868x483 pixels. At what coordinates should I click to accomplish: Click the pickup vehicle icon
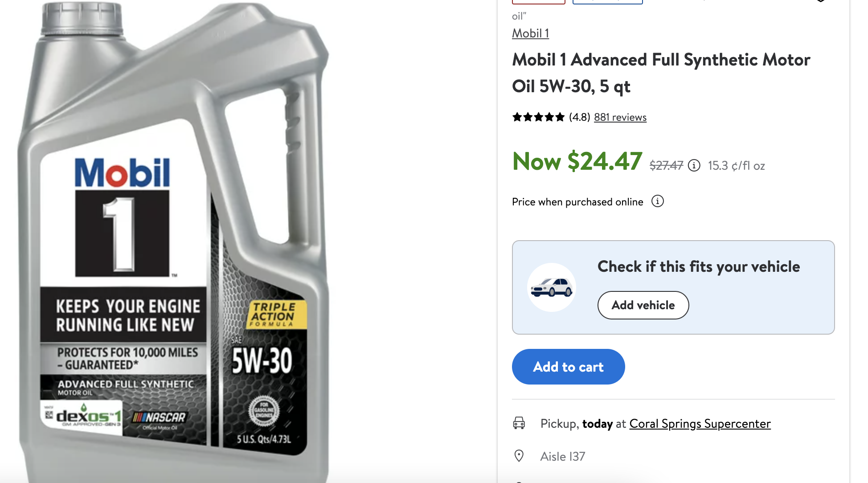[x=519, y=423]
